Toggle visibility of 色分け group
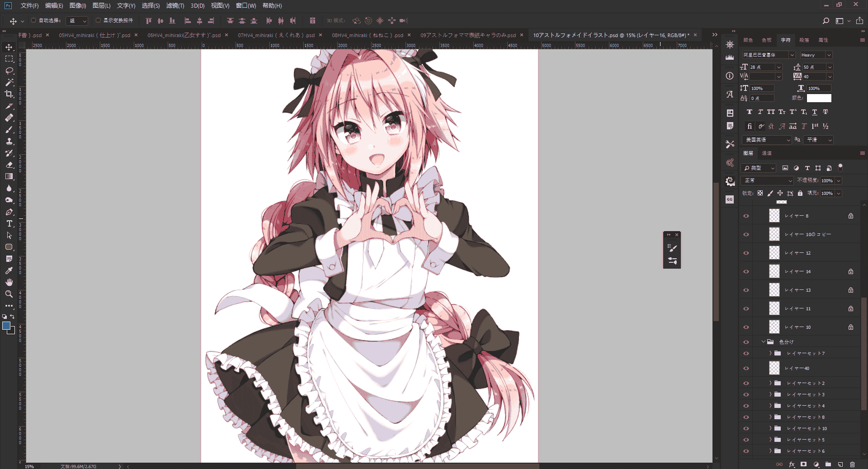The height and width of the screenshot is (469, 868). 746,342
